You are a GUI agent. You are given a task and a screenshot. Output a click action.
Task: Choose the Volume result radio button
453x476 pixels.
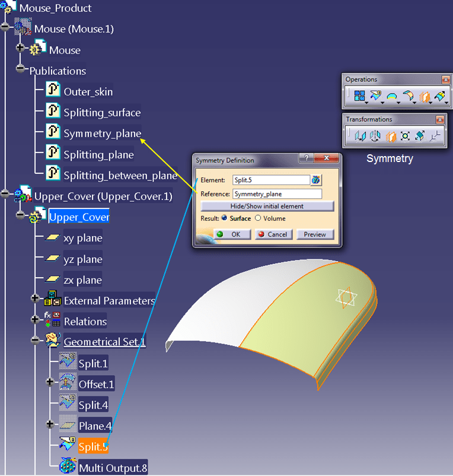point(258,218)
